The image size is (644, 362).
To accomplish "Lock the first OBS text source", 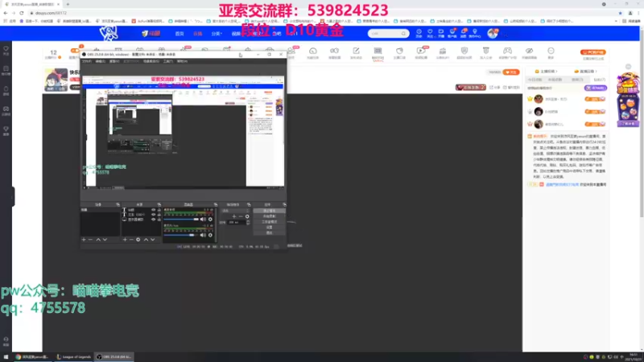I will click(x=159, y=210).
